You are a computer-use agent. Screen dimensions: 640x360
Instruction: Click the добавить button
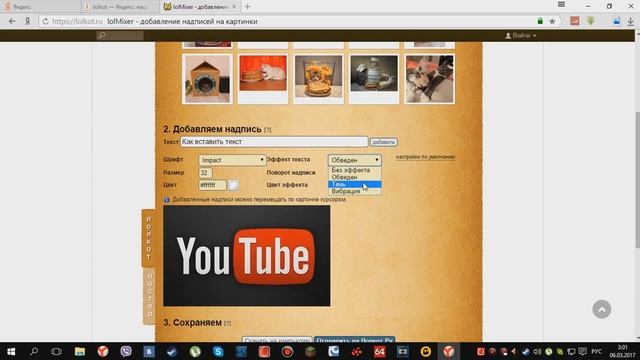384,142
